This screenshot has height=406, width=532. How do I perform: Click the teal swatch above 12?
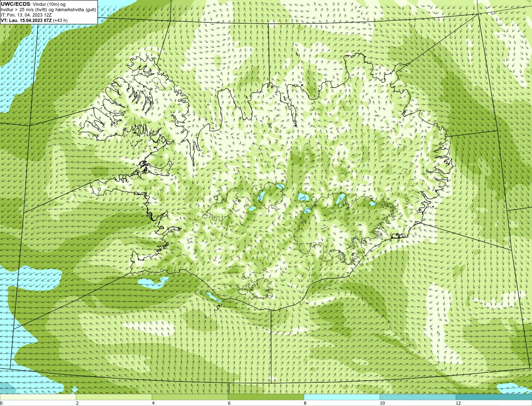[494, 397]
